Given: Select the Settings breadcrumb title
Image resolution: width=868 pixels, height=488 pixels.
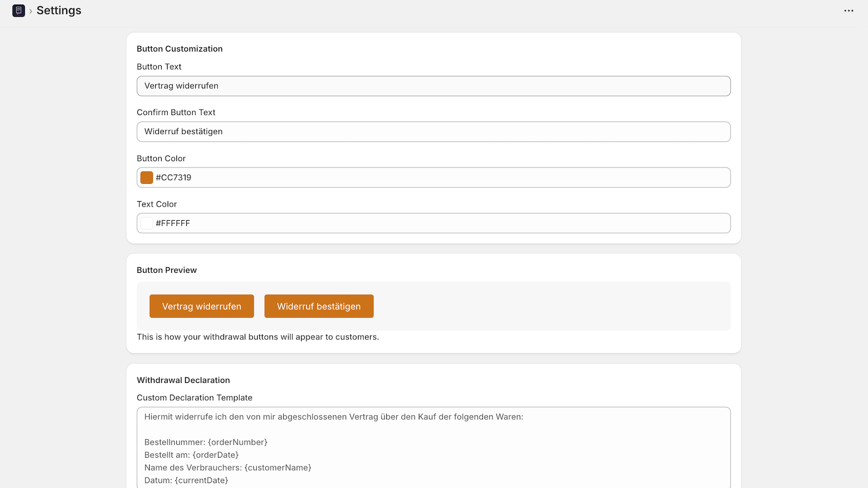Looking at the screenshot, I should tap(59, 10).
